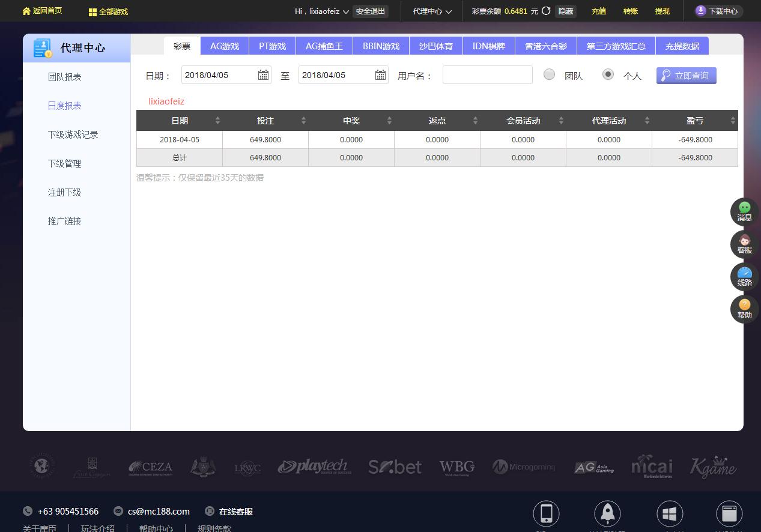761x532 pixels.
Task: Open the 帮助 help bubble icon
Action: 744,309
